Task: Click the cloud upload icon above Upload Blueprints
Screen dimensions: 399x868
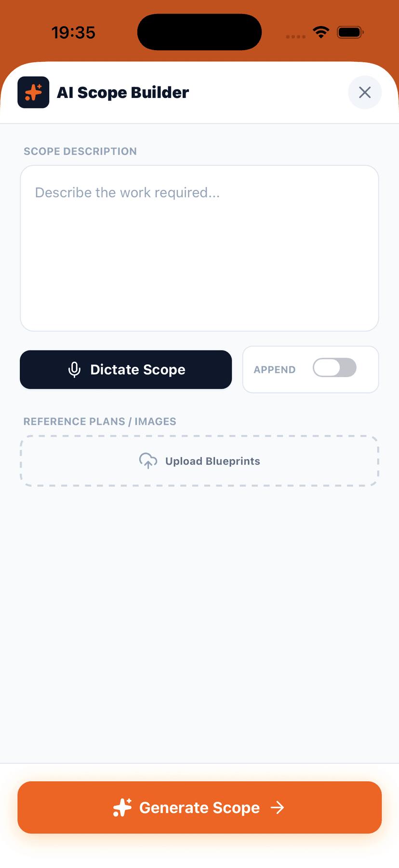Action: [x=147, y=461]
